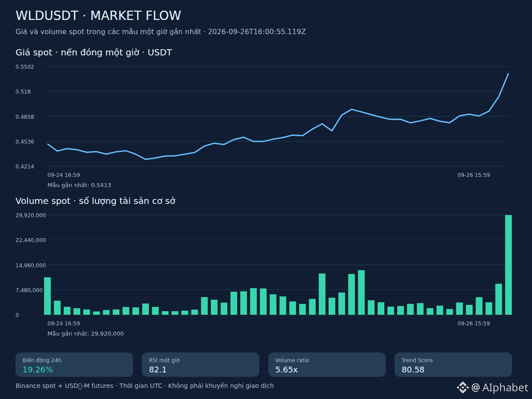Click the Mẫu gần nhất: 29,920,000 label
Image resolution: width=532 pixels, height=399 pixels.
pyautogui.click(x=86, y=334)
